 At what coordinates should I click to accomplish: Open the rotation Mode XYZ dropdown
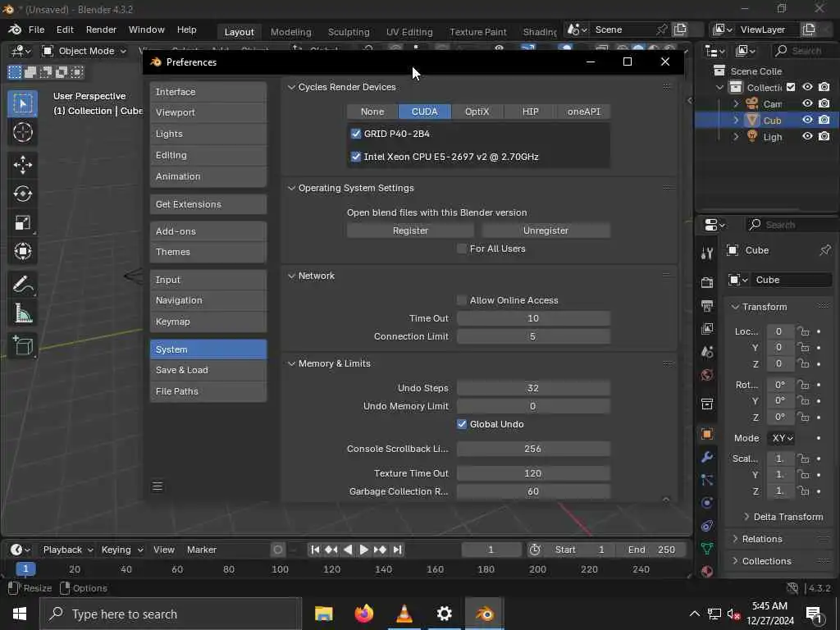coord(782,438)
